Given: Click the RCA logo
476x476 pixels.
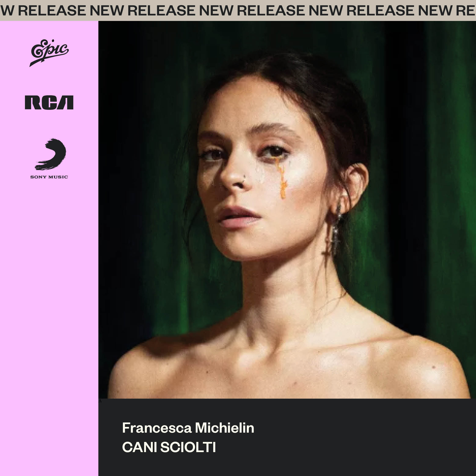Looking at the screenshot, I should pos(49,102).
